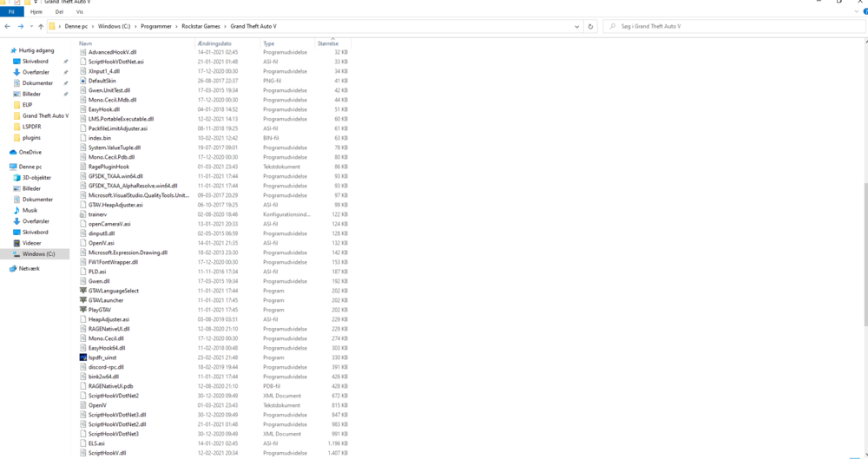Select OneDrive cloud icon in sidebar

[x=13, y=152]
